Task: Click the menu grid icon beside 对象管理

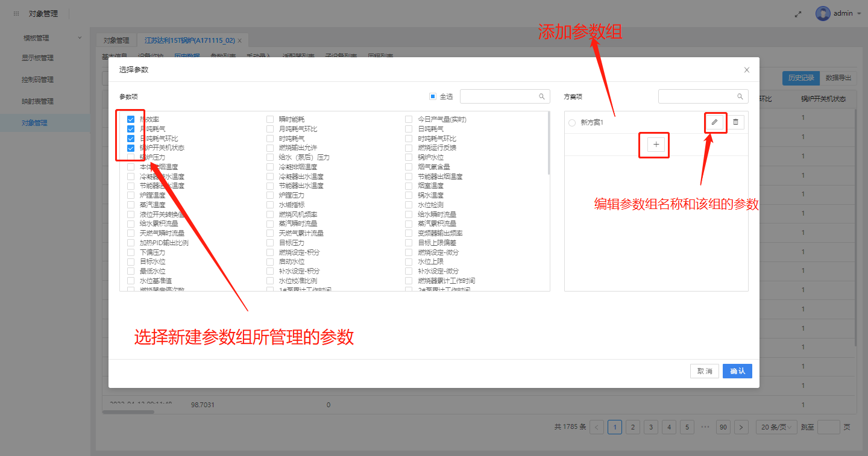Action: coord(16,14)
